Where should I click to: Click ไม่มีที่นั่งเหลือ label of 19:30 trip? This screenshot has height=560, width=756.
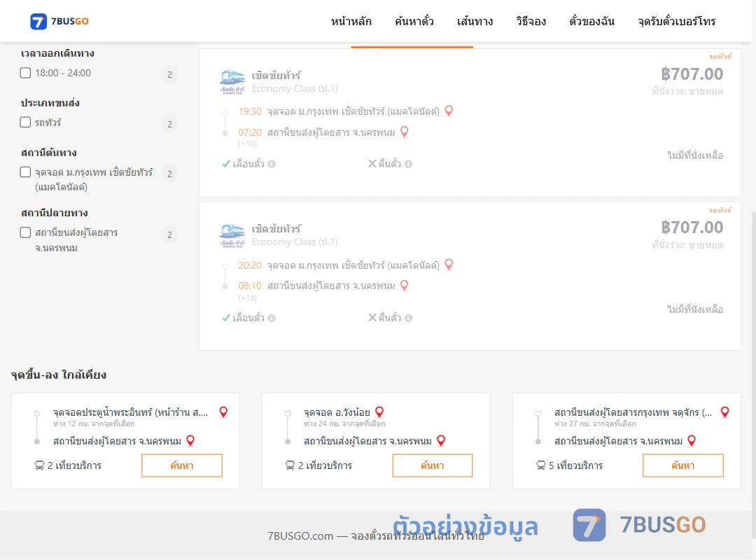(x=695, y=155)
